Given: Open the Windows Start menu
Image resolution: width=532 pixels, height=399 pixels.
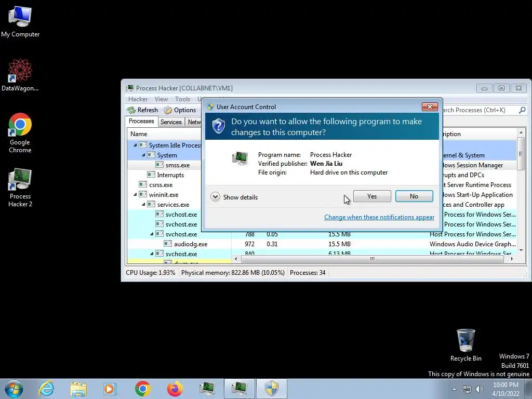Looking at the screenshot, I should tap(14, 389).
